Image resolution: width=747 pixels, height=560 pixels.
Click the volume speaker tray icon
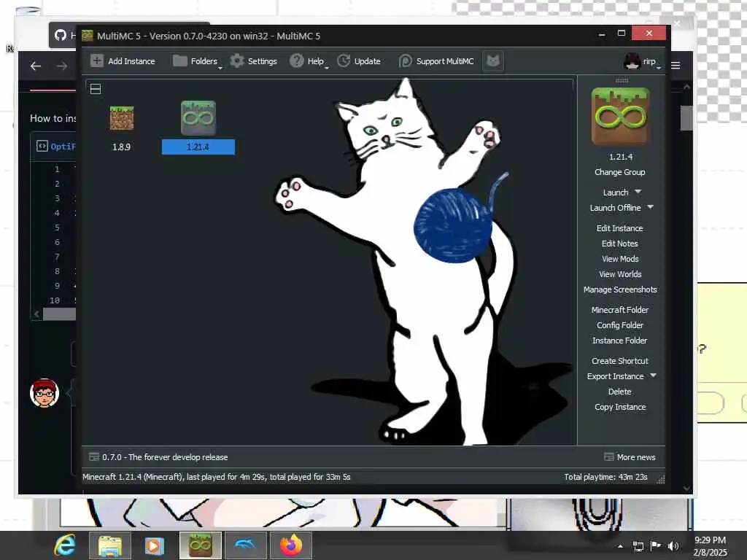673,546
